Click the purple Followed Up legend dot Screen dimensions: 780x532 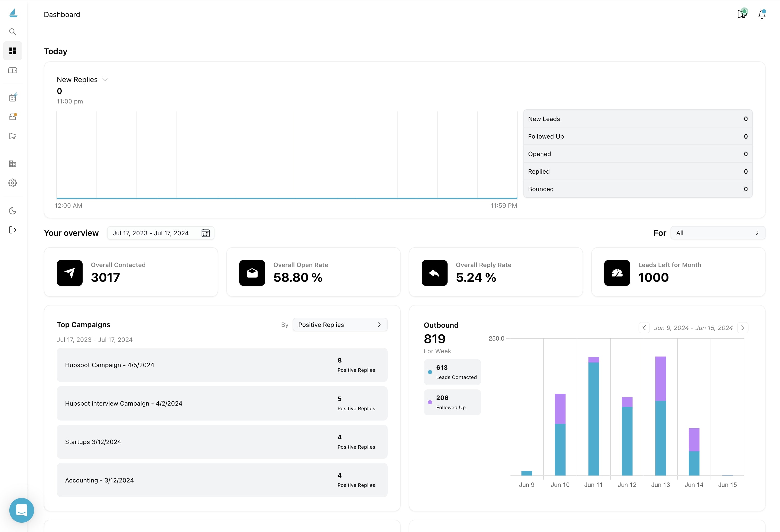click(430, 402)
